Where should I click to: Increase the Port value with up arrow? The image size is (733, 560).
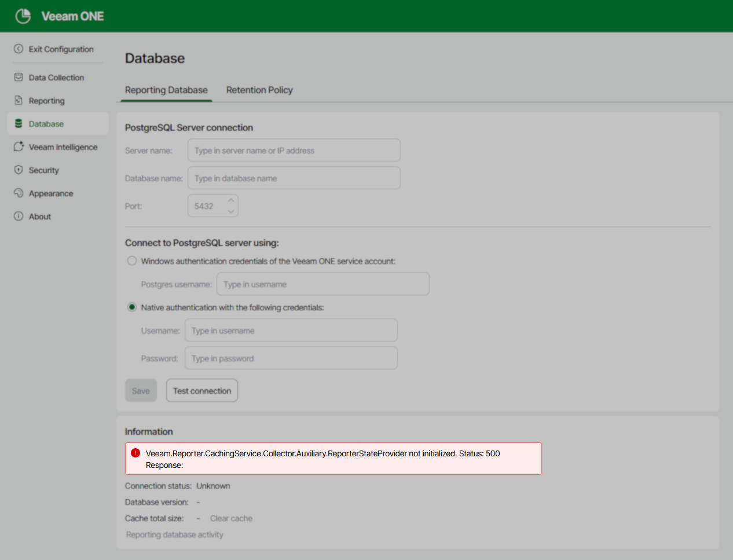(x=230, y=200)
